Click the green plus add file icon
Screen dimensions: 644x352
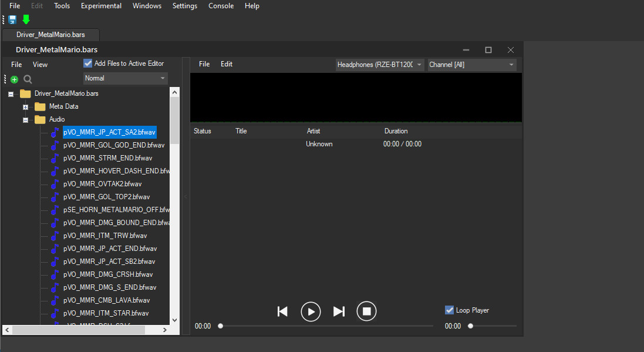coord(14,78)
